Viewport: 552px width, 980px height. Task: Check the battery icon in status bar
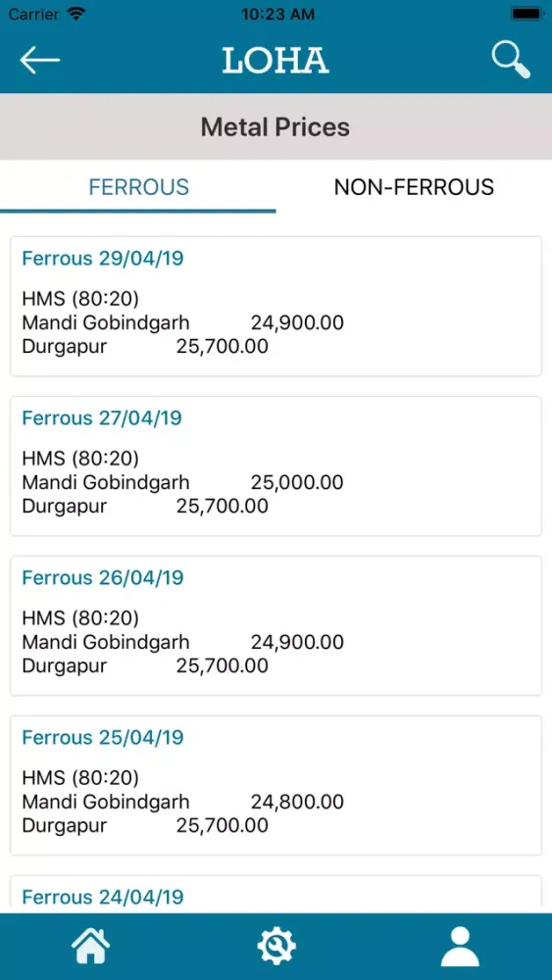coord(527,13)
